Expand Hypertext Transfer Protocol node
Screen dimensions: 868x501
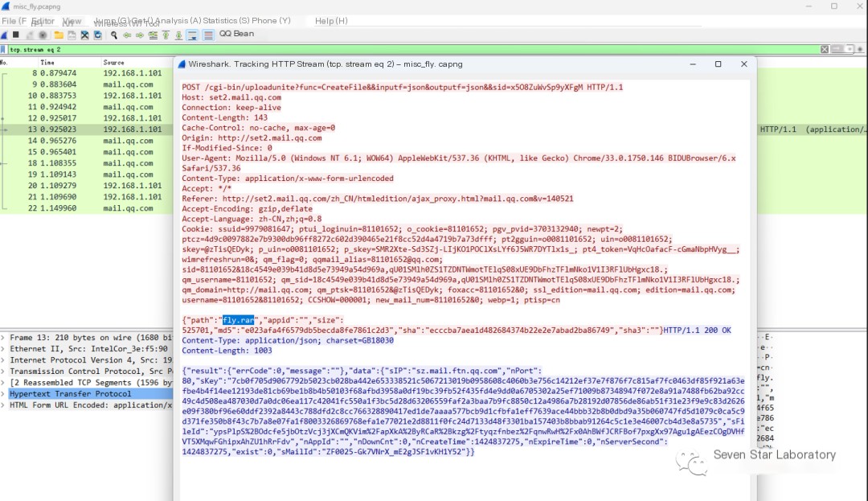click(3, 393)
